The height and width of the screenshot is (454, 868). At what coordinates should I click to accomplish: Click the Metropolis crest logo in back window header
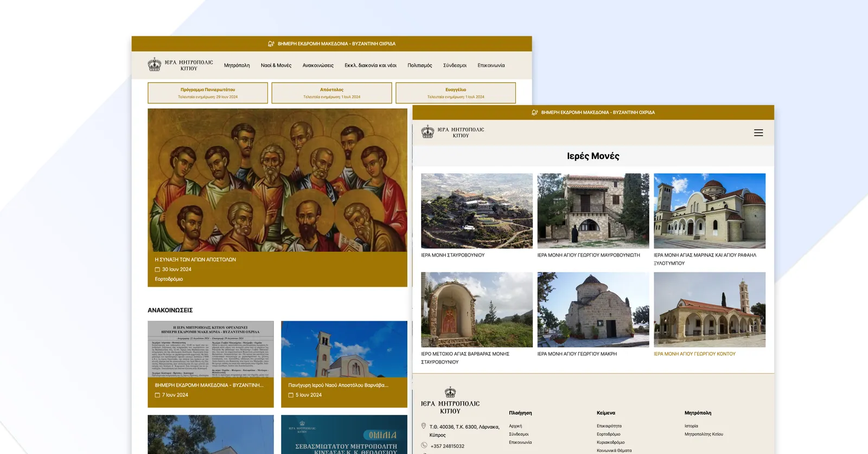pos(155,65)
